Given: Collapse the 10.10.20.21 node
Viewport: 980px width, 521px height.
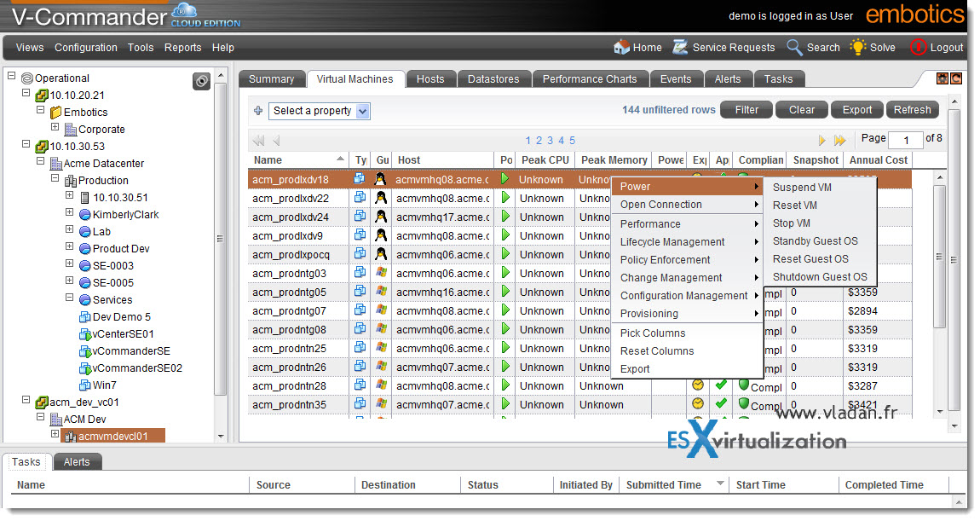Looking at the screenshot, I should [x=26, y=93].
